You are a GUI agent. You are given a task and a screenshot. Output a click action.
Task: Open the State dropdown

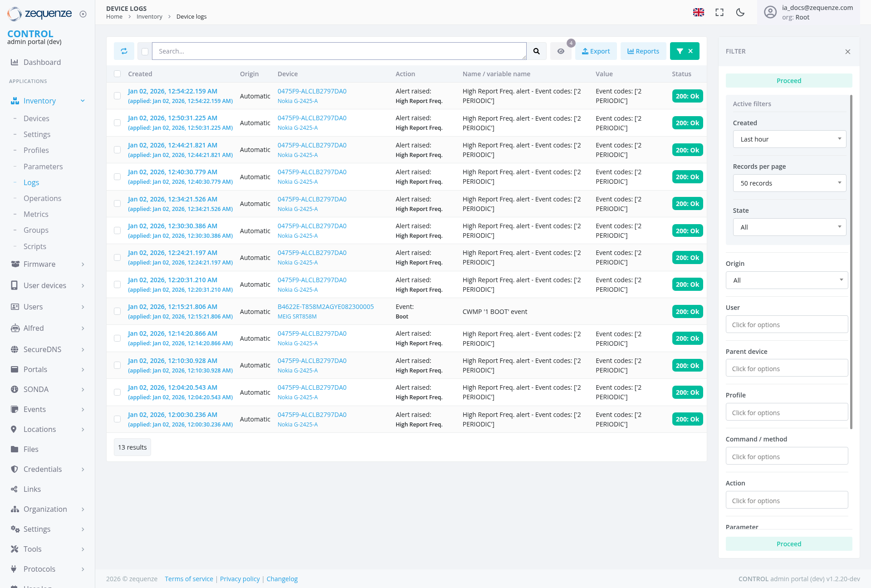pos(789,227)
